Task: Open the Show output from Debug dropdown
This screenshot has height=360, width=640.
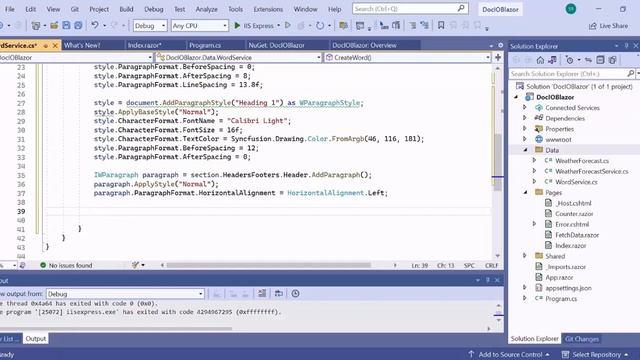Action: [125, 293]
